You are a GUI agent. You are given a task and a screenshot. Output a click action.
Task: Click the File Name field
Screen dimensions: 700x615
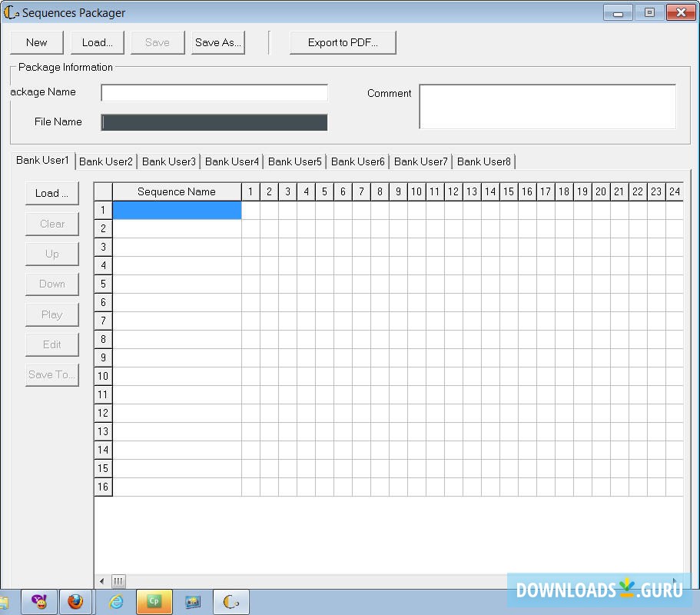coord(214,122)
